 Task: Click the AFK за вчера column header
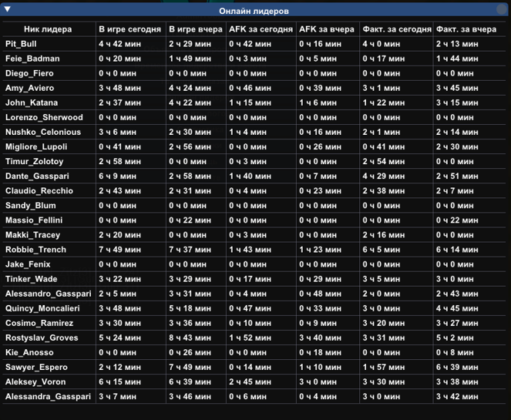[327, 29]
